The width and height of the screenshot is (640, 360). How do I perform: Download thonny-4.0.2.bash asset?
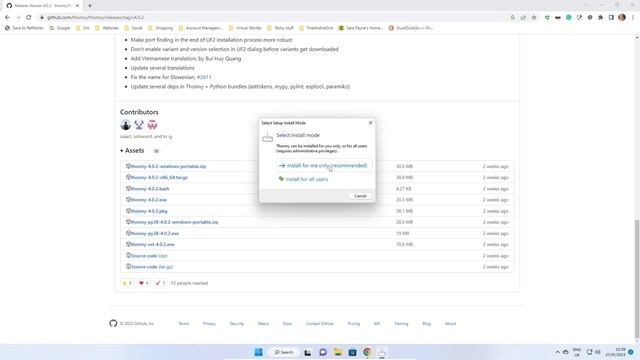point(150,189)
